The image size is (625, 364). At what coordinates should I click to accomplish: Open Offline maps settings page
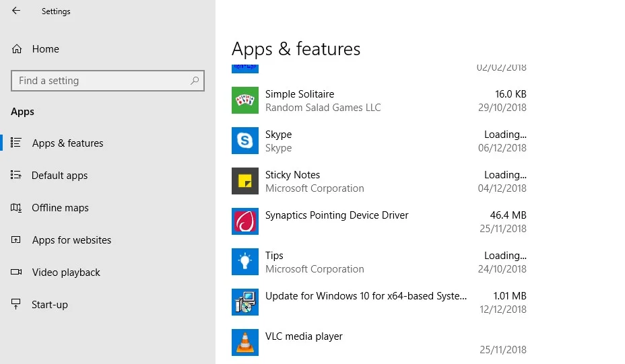pyautogui.click(x=60, y=208)
